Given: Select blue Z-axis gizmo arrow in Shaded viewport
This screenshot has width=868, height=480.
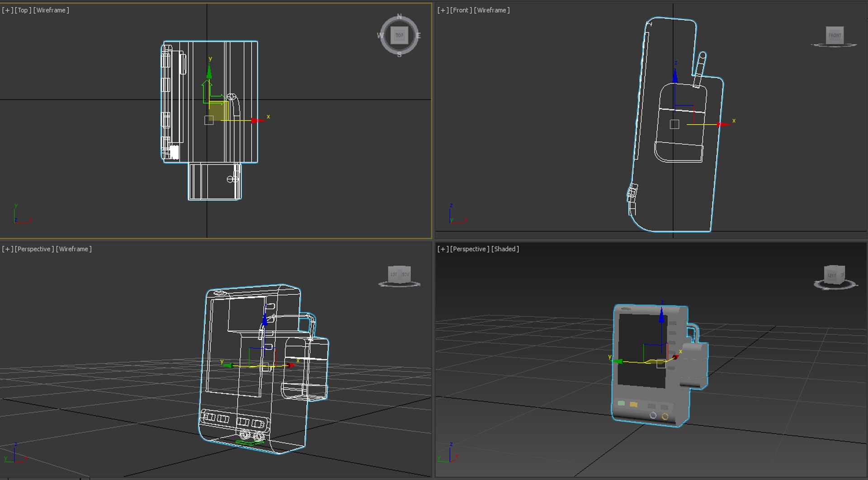Looking at the screenshot, I should (x=662, y=315).
